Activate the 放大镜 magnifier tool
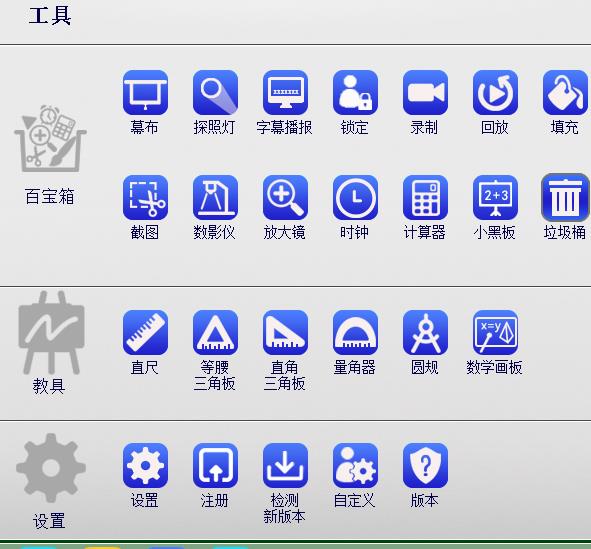This screenshot has height=549, width=591. (x=285, y=197)
